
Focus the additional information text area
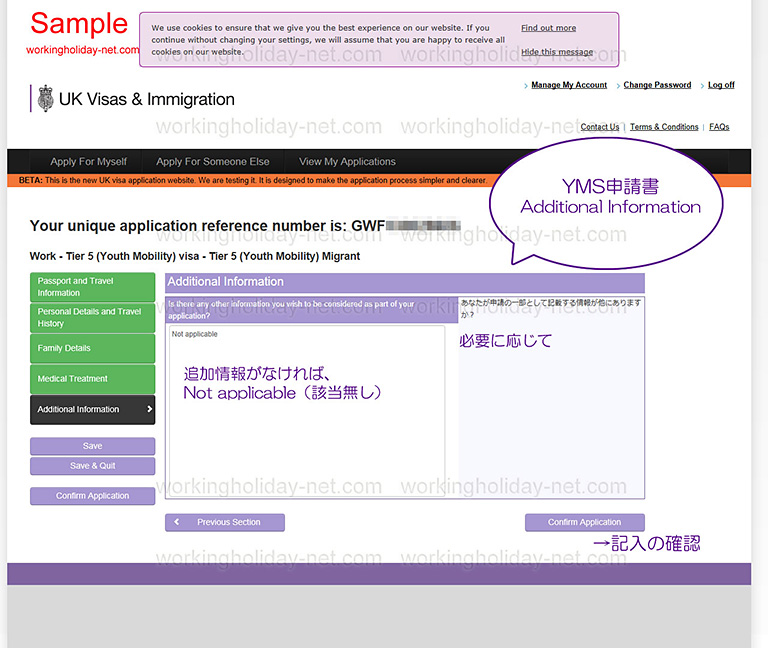pos(306,411)
